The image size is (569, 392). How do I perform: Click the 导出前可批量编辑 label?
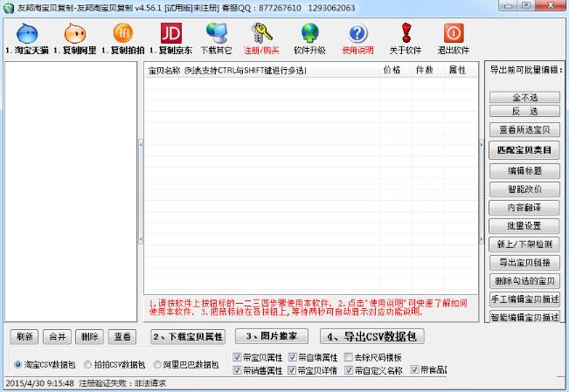(526, 70)
